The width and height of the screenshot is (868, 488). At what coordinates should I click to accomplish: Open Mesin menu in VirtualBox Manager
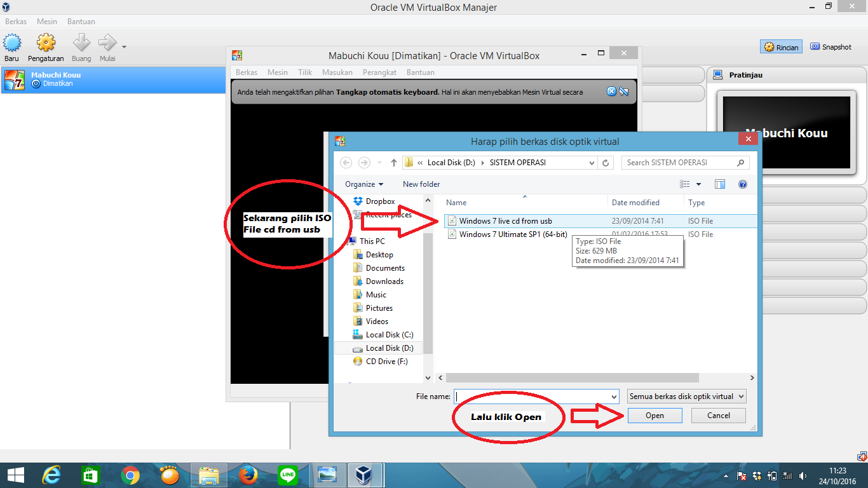pos(47,22)
